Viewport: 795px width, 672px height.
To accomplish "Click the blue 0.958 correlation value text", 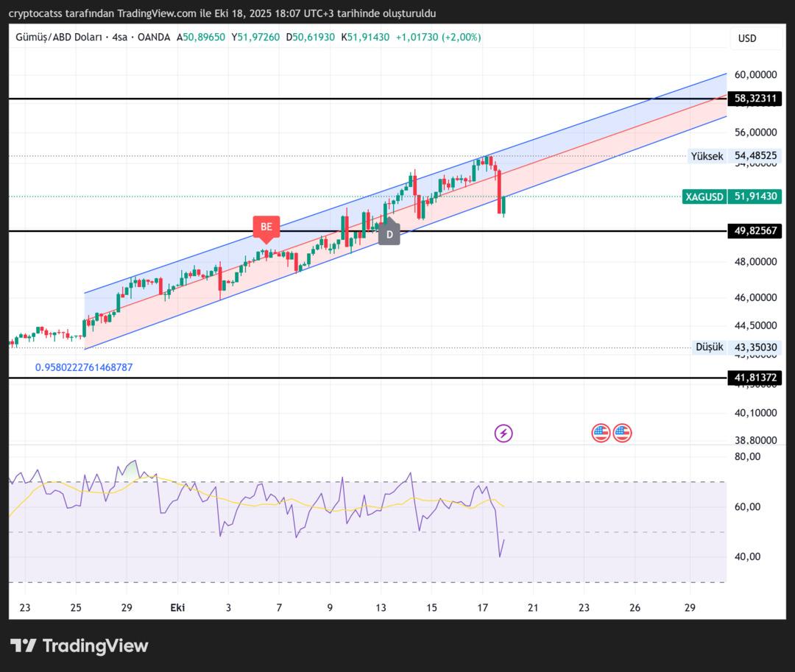I will [84, 367].
